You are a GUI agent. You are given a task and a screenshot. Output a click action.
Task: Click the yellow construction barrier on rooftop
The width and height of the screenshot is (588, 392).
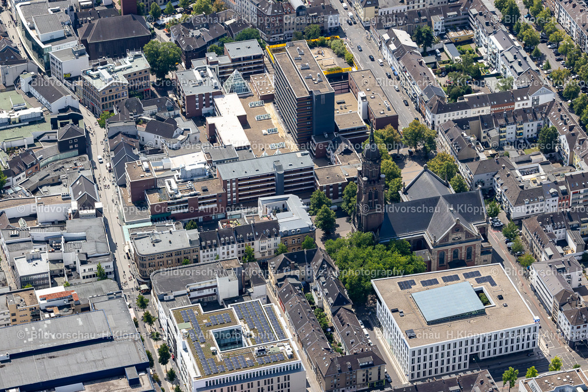339,71
